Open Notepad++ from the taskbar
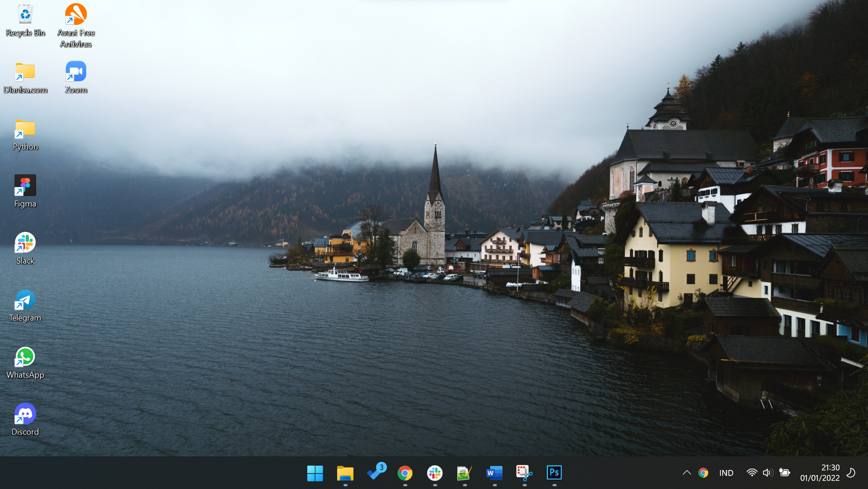Screen dimensions: 868x489 [464, 473]
